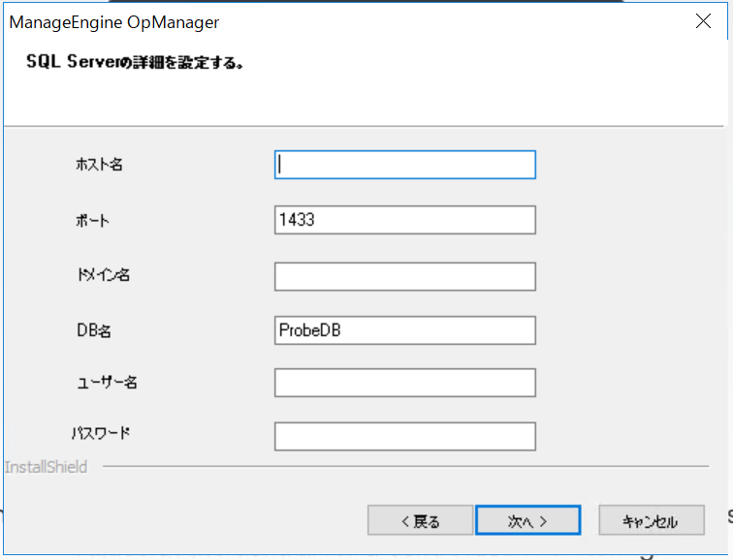Click the ポート field containing 1433
Image resolution: width=733 pixels, height=560 pixels.
[x=405, y=220]
